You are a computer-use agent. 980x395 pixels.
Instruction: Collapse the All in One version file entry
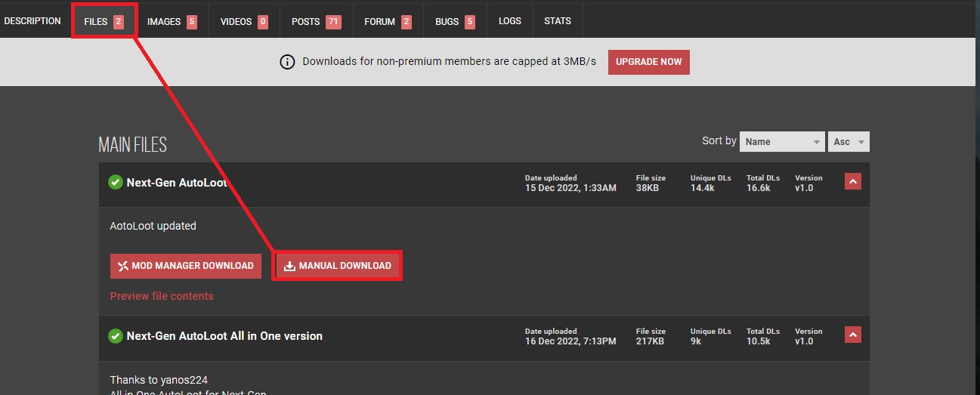coord(852,335)
